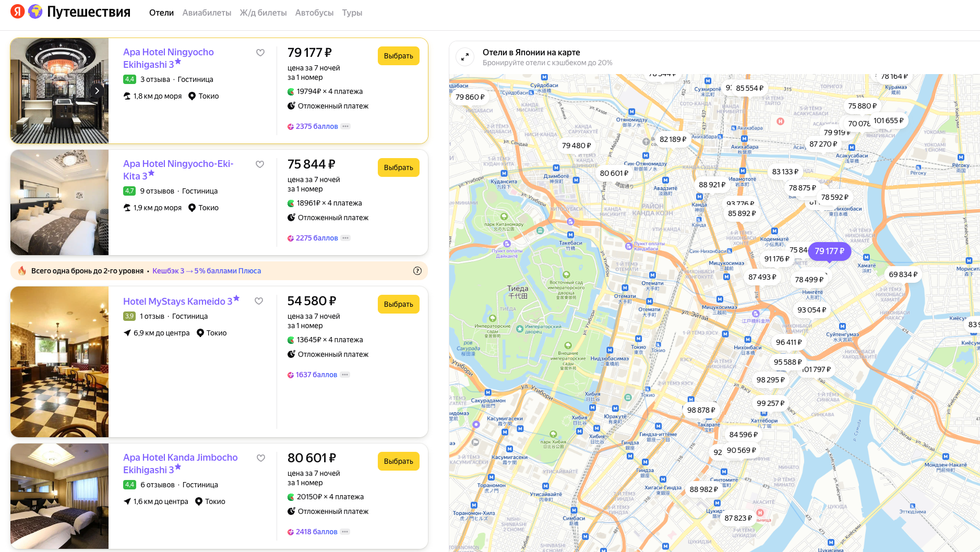The height and width of the screenshot is (552, 980).
Task: Select the Отели tab
Action: click(161, 13)
